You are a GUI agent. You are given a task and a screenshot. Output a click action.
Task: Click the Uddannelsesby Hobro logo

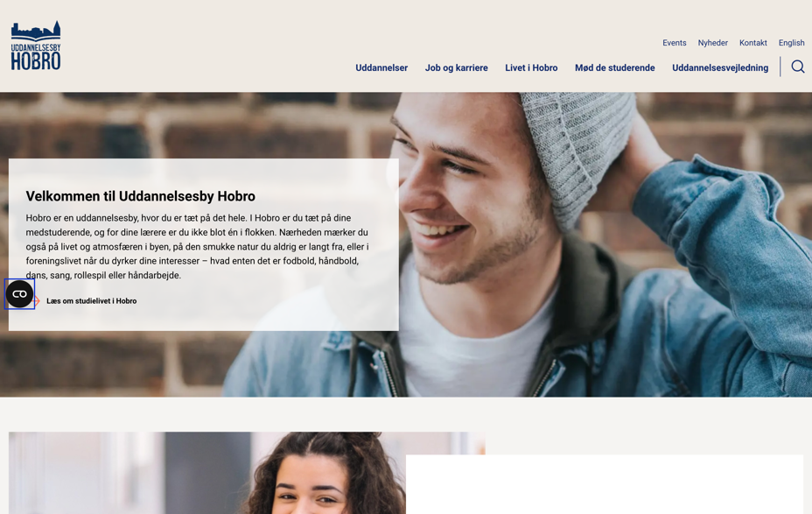click(x=36, y=46)
